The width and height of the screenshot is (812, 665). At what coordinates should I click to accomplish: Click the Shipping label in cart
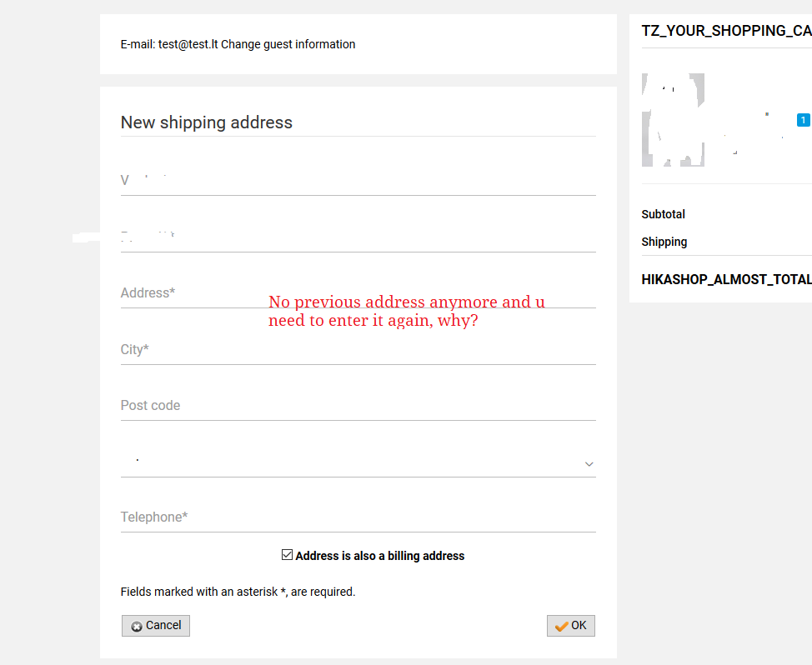[664, 242]
